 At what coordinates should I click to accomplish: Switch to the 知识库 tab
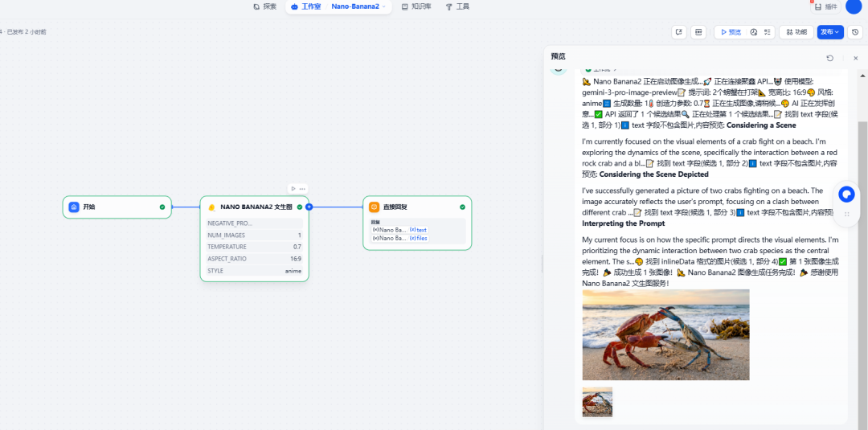[x=416, y=6]
